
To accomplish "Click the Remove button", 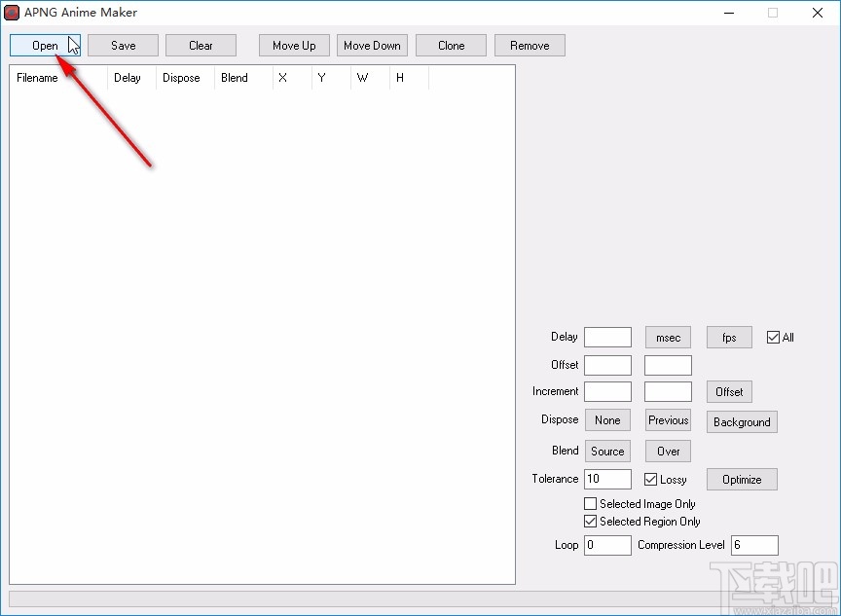I will 530,46.
